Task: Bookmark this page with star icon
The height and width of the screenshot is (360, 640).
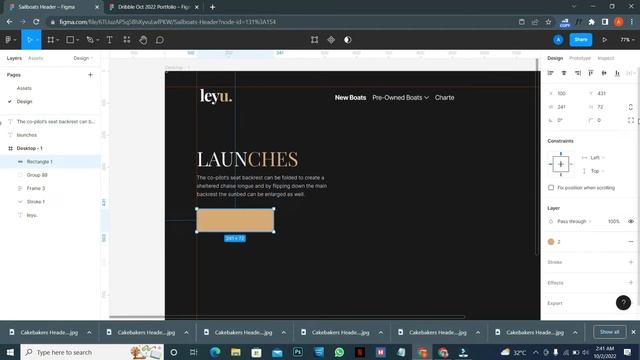Action: 548,22
